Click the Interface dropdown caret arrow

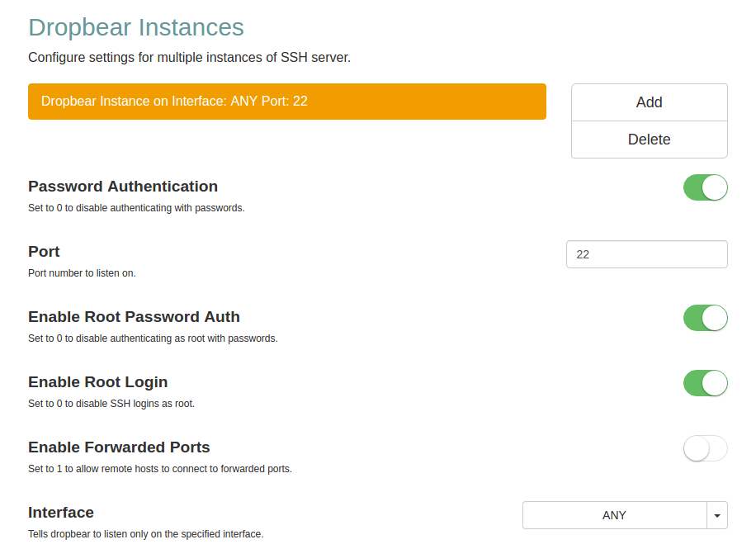click(x=716, y=515)
